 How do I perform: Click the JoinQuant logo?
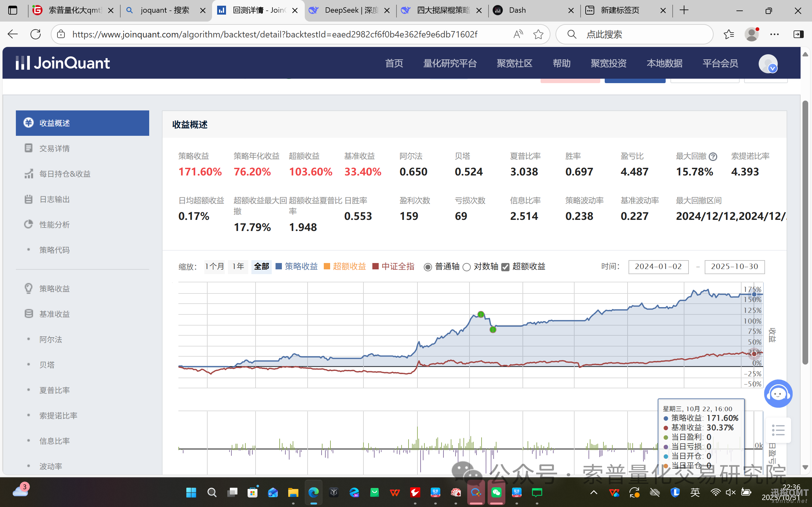point(63,63)
